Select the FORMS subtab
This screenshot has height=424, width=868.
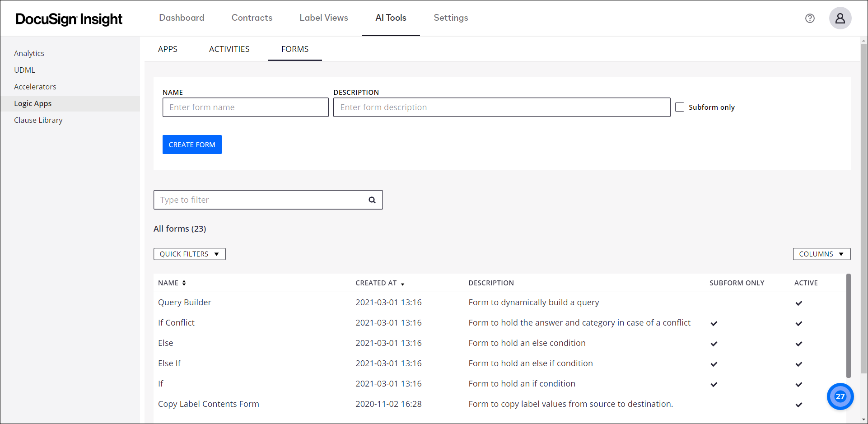pyautogui.click(x=295, y=49)
